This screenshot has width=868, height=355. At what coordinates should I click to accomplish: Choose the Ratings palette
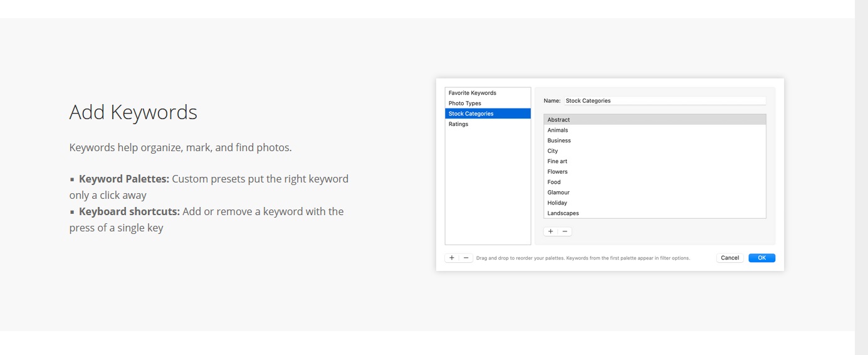coord(458,124)
